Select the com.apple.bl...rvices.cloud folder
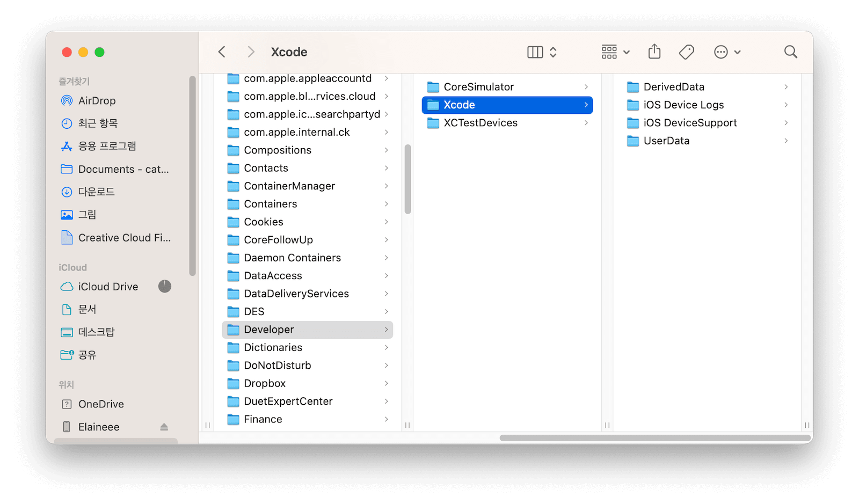 307,96
